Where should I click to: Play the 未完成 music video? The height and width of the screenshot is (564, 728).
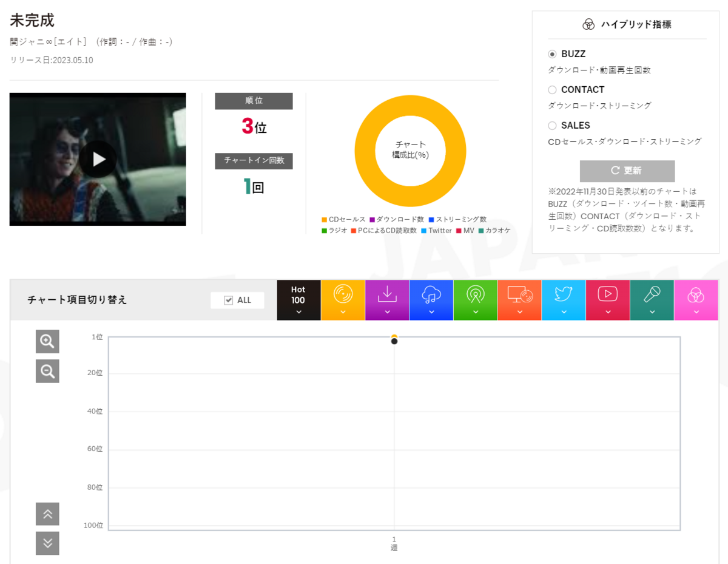(98, 159)
